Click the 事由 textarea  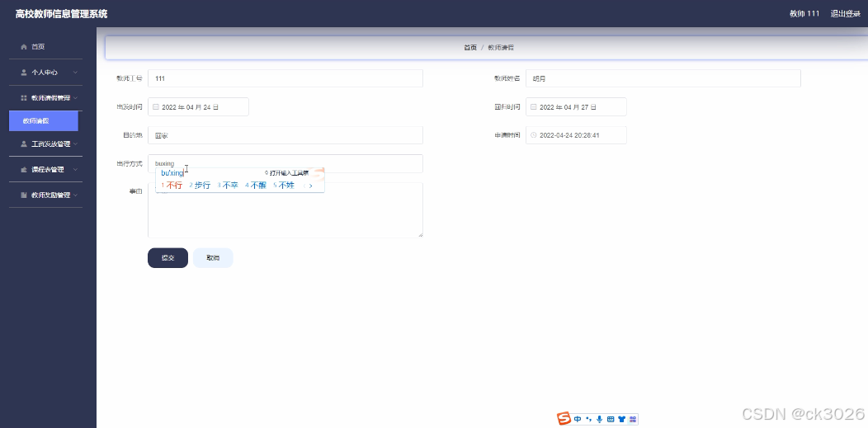(x=285, y=210)
